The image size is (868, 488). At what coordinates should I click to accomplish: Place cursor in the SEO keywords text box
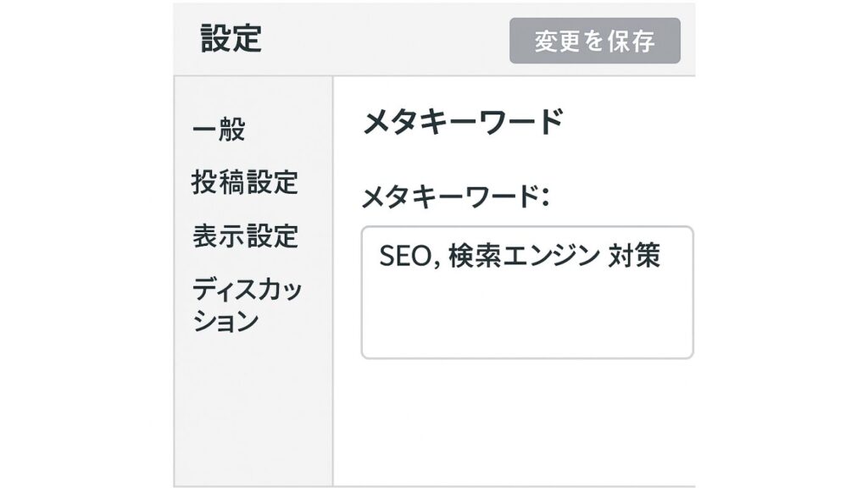coord(526,292)
